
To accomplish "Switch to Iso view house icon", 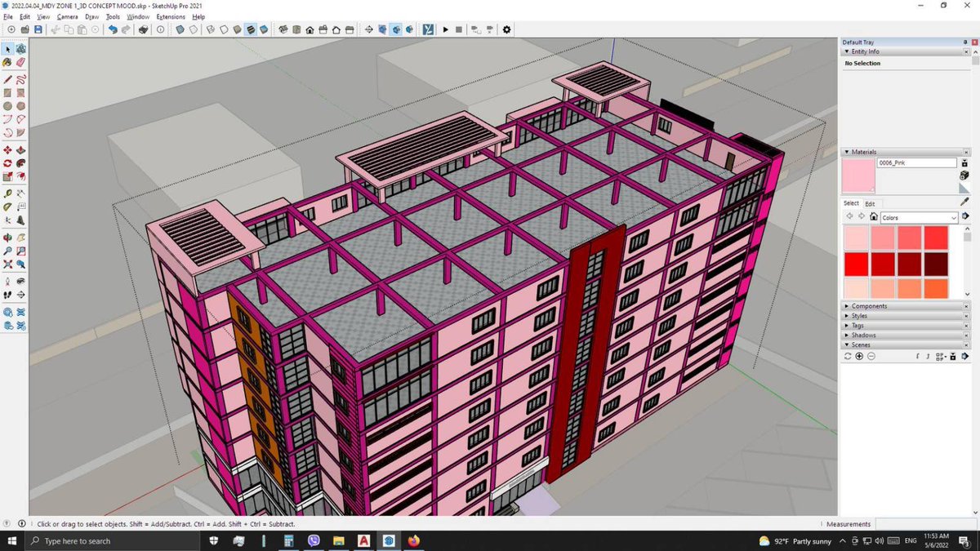I will (x=283, y=29).
